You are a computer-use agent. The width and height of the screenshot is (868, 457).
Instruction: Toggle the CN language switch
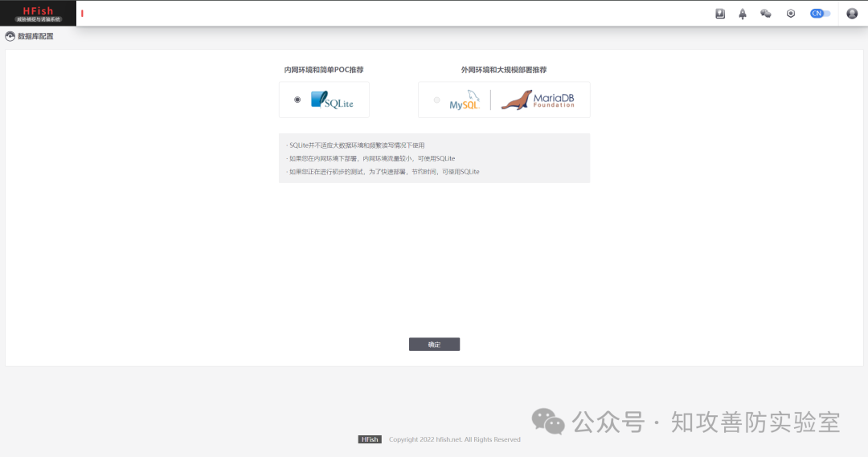tap(820, 14)
